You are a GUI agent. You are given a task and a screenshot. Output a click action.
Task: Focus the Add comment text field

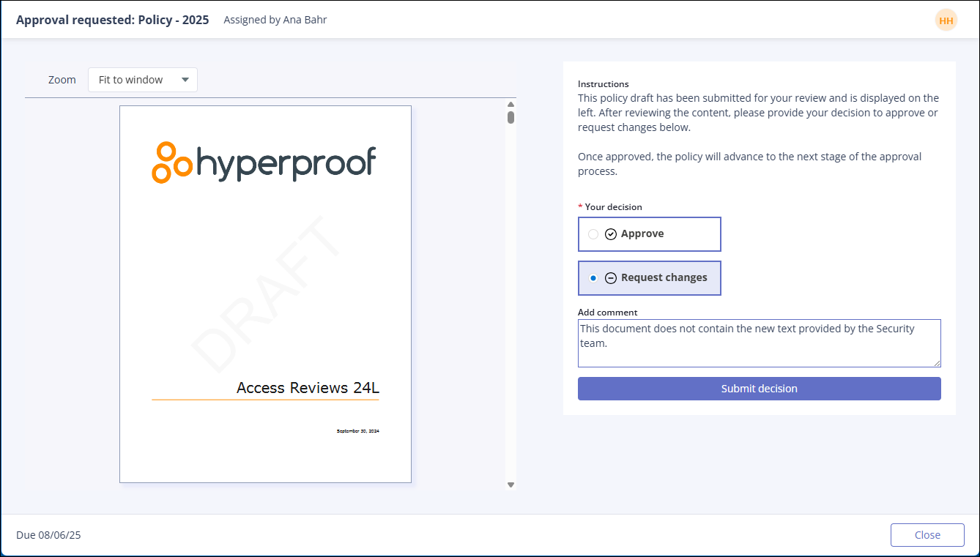pyautogui.click(x=759, y=343)
